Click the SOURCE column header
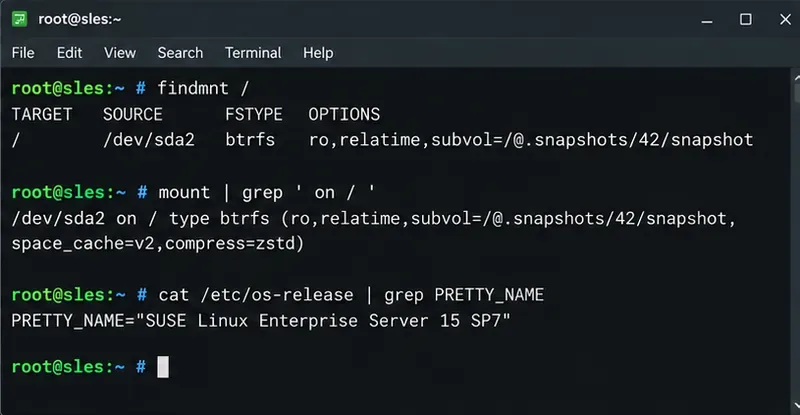Viewport: 800px width, 415px height. (x=133, y=114)
